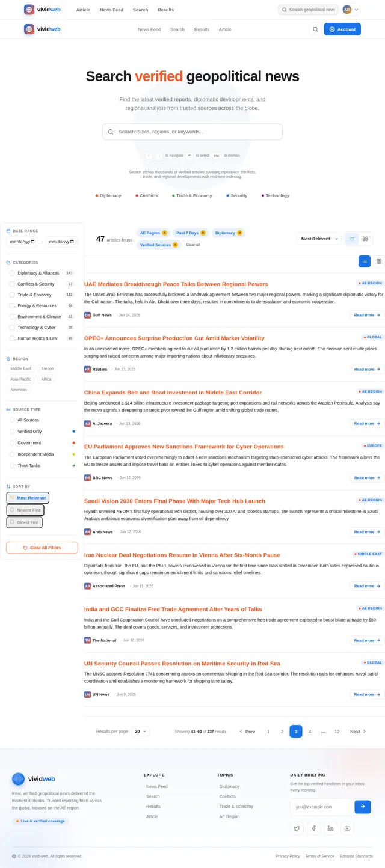Filter by the Asia-Pacific region chip

point(21,379)
